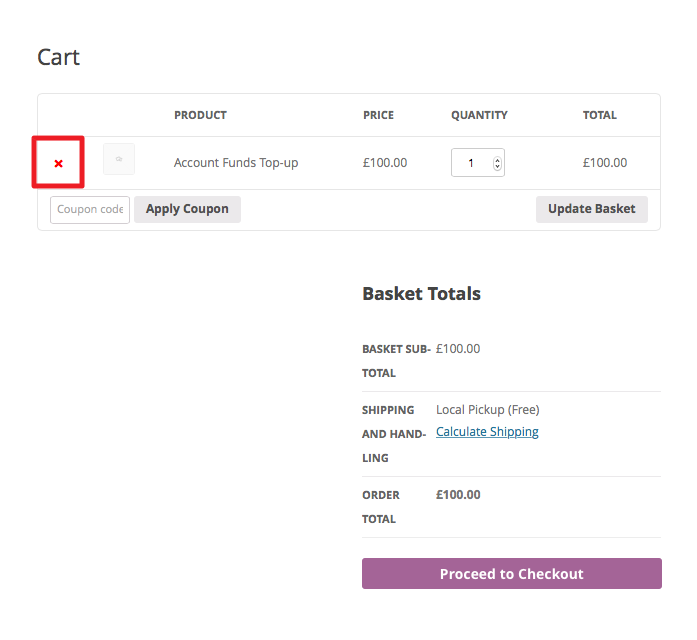Viewport: 697px width, 640px height.
Task: Select the Cart page heading
Action: coord(59,57)
